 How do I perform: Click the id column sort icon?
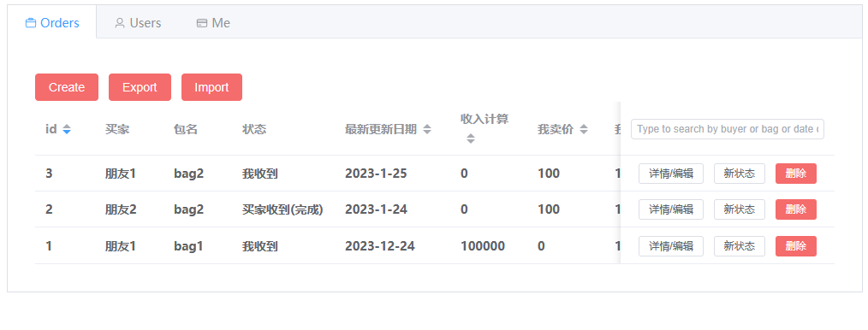[67, 129]
